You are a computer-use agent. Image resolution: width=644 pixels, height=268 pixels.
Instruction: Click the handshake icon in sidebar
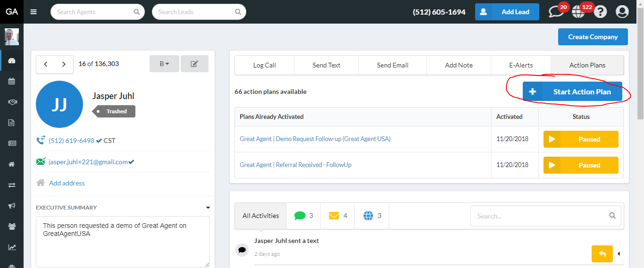tap(12, 102)
